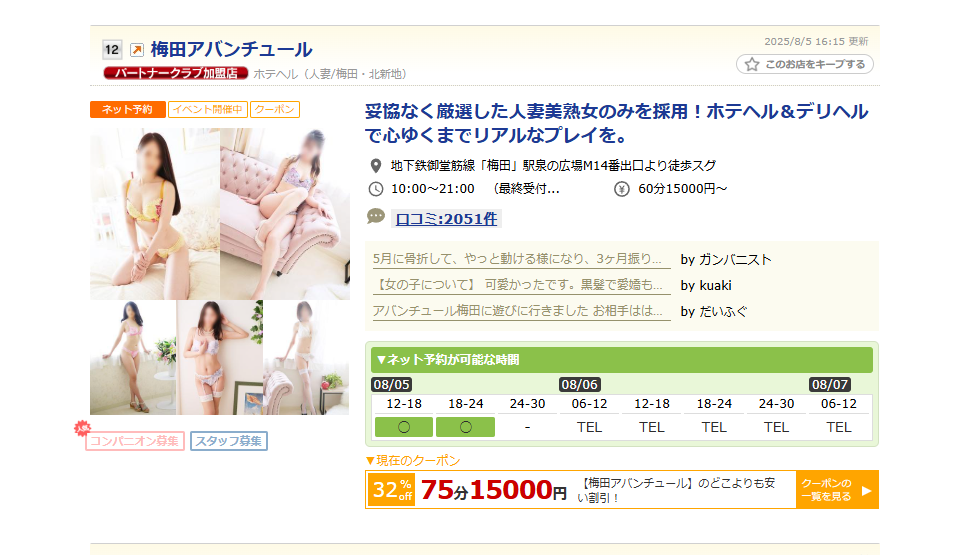Select the 18-24 available slot on 08/05
959x555 pixels.
point(465,427)
